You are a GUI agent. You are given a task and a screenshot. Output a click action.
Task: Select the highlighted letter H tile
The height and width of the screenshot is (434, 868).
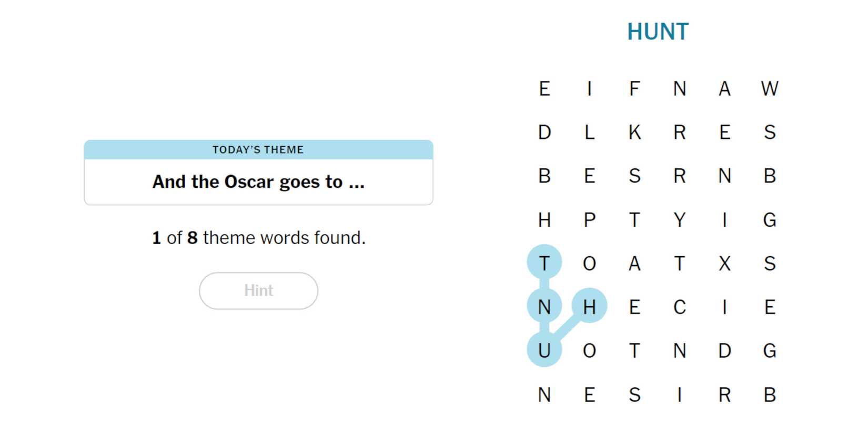coord(589,306)
